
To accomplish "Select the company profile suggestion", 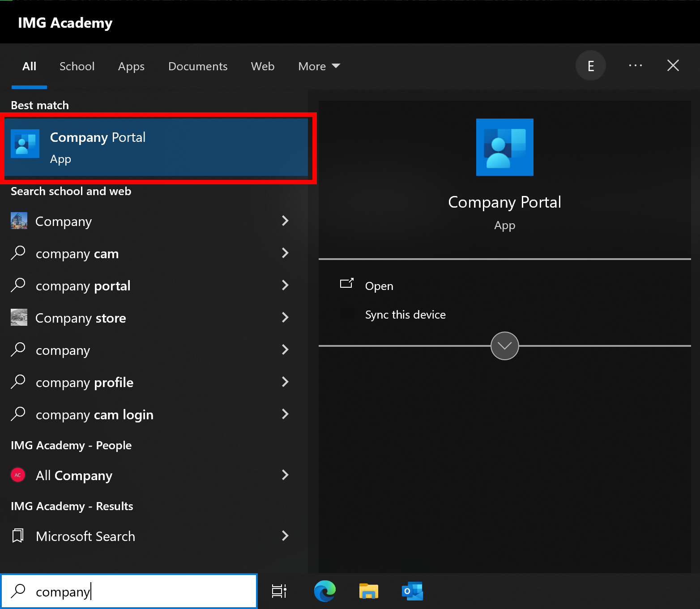I will (x=85, y=383).
